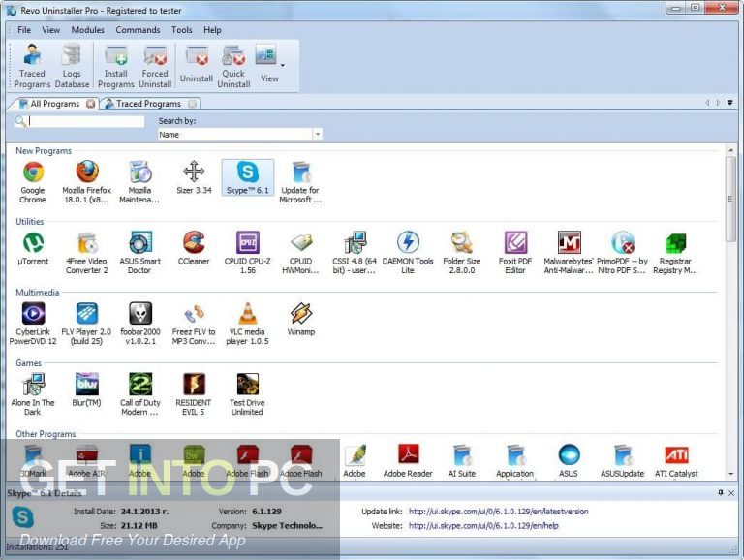Close the All Programs tab
The height and width of the screenshot is (560, 744).
pos(90,104)
